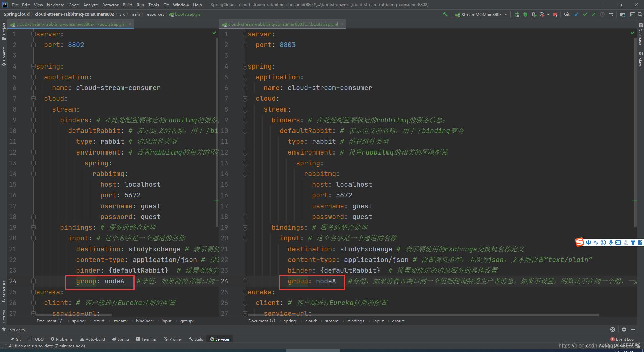Click the Sogou skin shirt icon
The image size is (644, 352).
click(633, 243)
